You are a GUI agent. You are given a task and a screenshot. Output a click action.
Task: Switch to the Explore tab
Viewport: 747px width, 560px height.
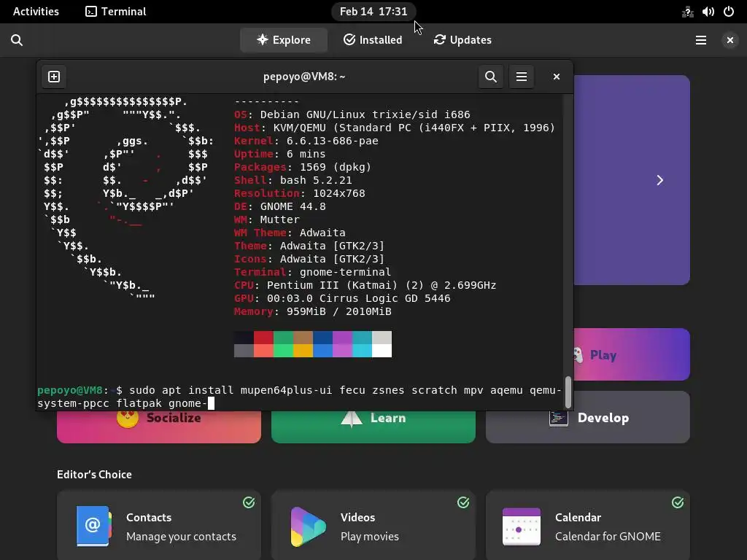284,40
